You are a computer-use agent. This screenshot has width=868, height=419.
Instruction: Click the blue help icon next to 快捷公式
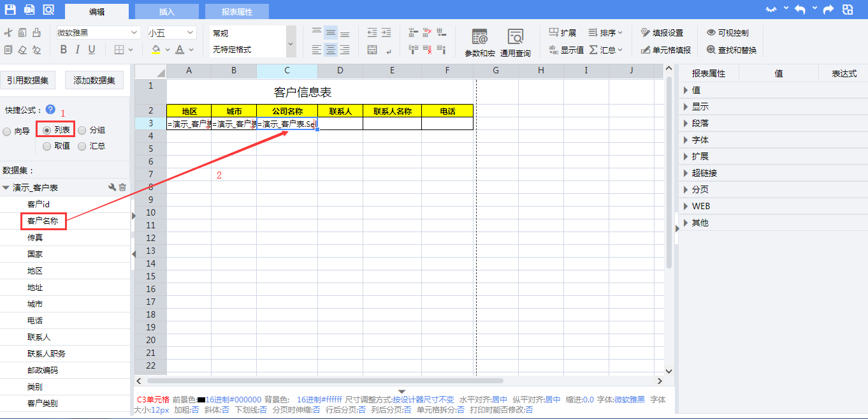pyautogui.click(x=50, y=110)
